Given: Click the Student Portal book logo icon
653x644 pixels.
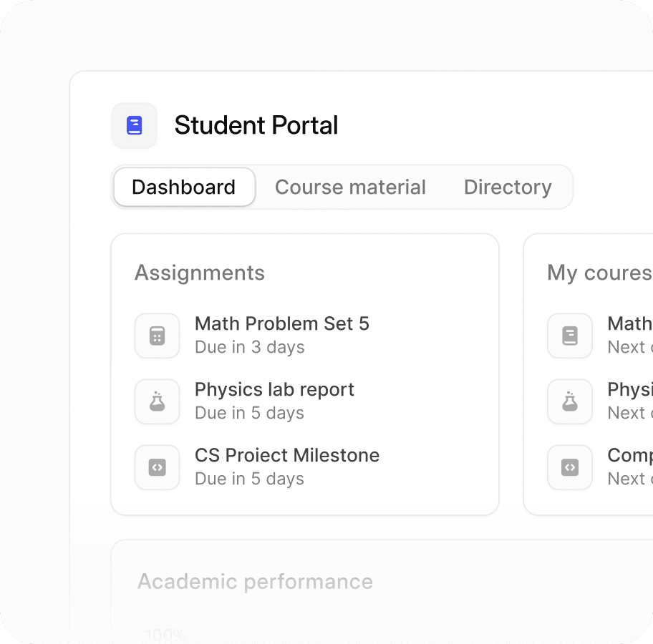Looking at the screenshot, I should [x=134, y=126].
